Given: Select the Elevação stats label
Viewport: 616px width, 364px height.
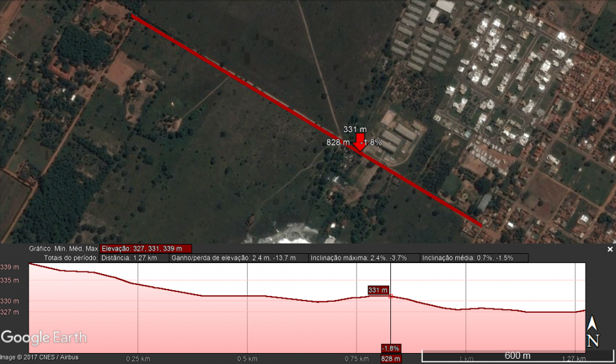Looking at the screenshot, I should coord(146,249).
